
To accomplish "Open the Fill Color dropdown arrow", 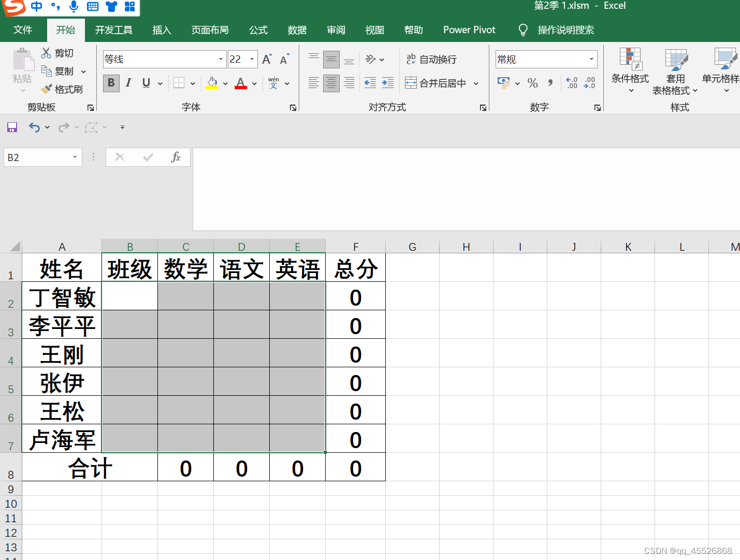I will [x=225, y=83].
